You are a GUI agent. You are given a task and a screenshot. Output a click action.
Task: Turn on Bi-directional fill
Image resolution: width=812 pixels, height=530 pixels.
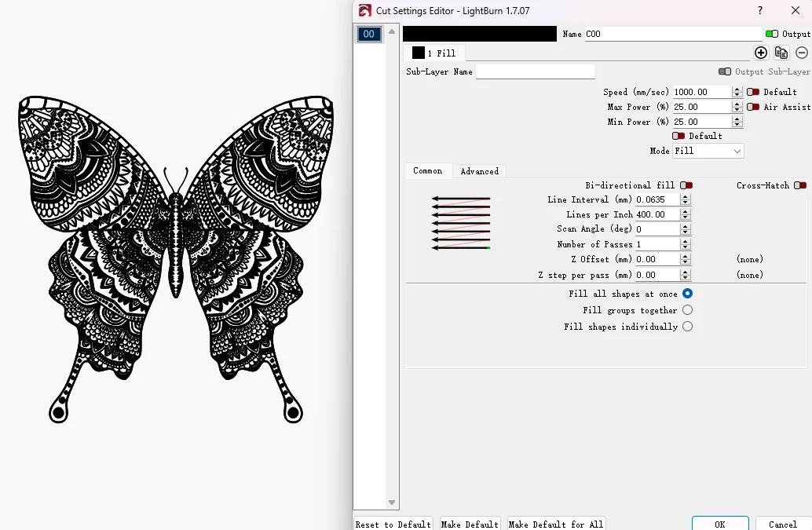point(686,185)
